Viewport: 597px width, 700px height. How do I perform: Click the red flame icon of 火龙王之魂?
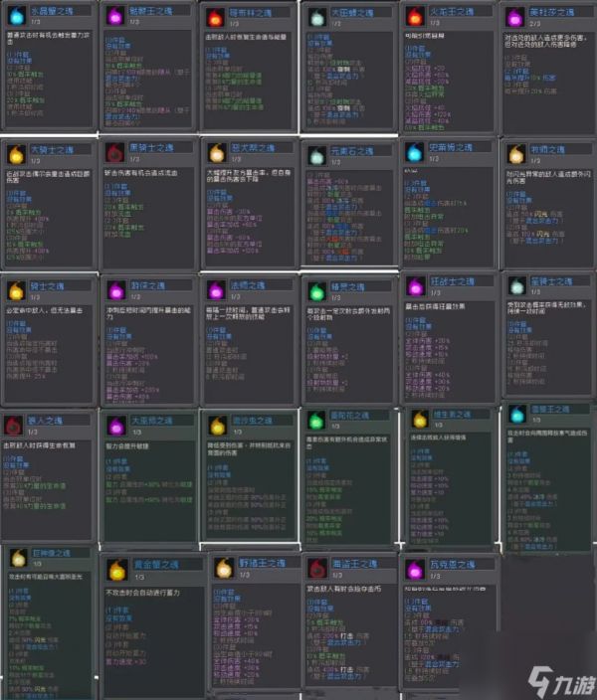point(415,16)
